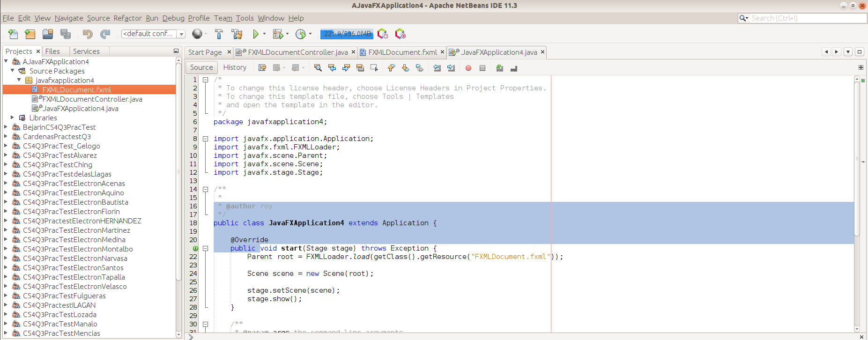Screen dimensions: 868x340
Task: Click the Last Edit icon in editor toolbar
Action: (x=262, y=68)
